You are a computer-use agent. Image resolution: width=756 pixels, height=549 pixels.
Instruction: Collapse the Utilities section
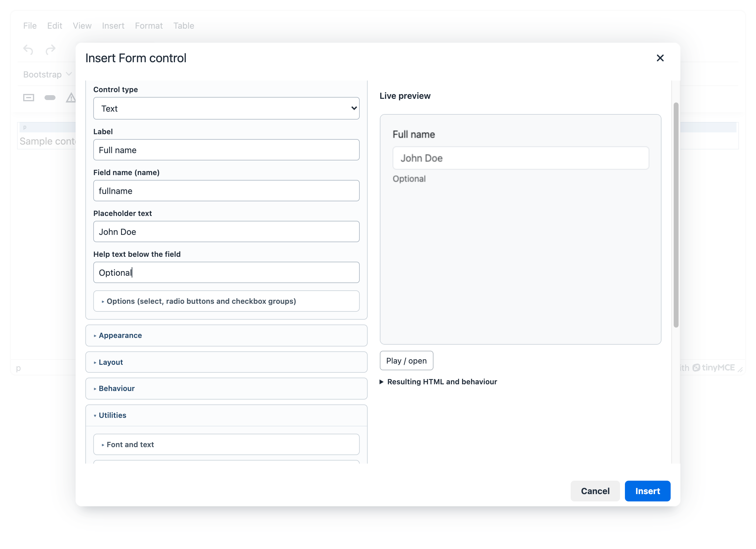pos(226,415)
